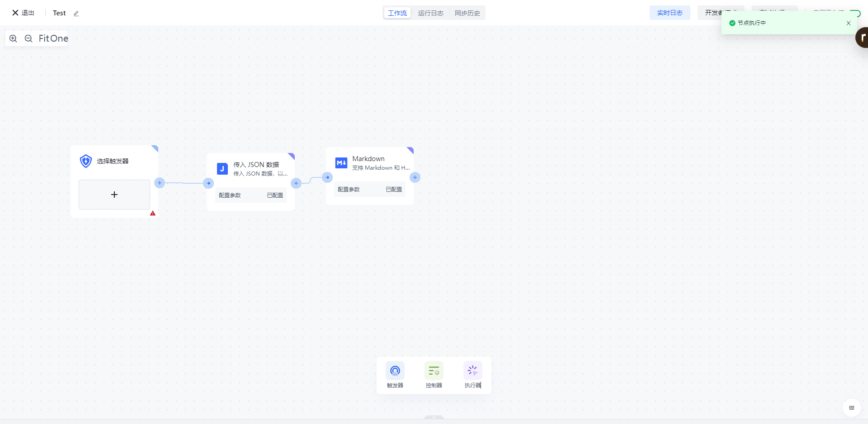
Task: Click plus connector after the trigger node
Action: 160,183
